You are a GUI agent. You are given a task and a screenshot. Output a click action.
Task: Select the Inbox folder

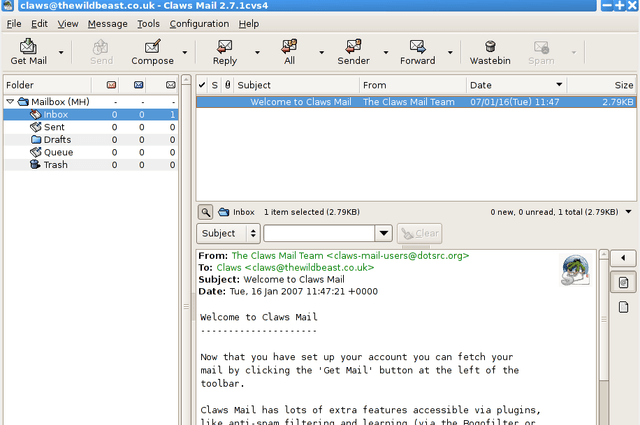pyautogui.click(x=91, y=115)
